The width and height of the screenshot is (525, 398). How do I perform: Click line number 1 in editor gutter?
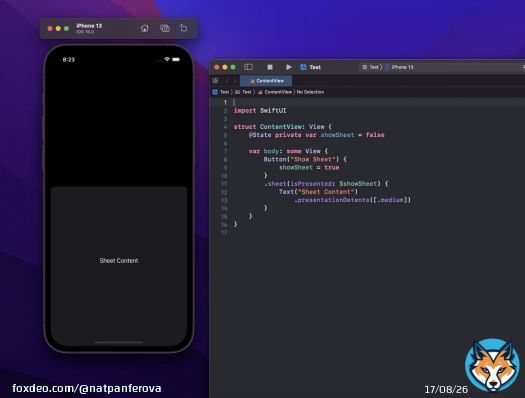point(225,102)
